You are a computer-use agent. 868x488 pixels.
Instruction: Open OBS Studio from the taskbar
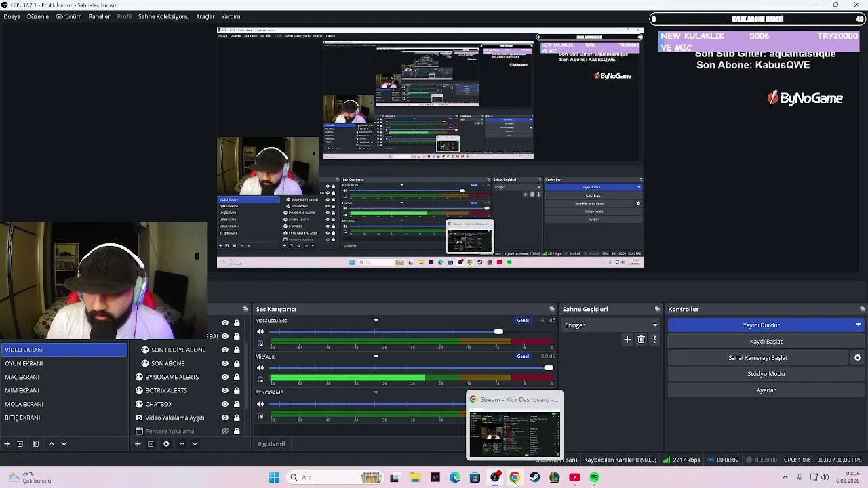coord(495,477)
